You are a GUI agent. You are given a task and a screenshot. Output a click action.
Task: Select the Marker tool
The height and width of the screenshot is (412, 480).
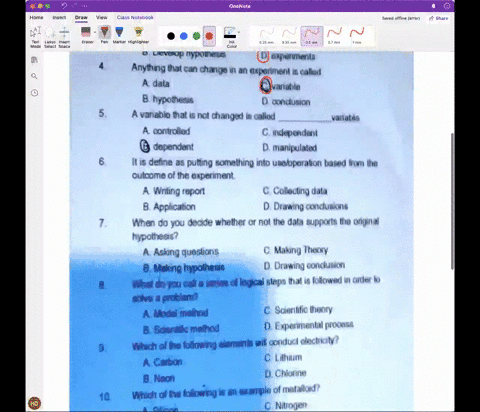119,35
